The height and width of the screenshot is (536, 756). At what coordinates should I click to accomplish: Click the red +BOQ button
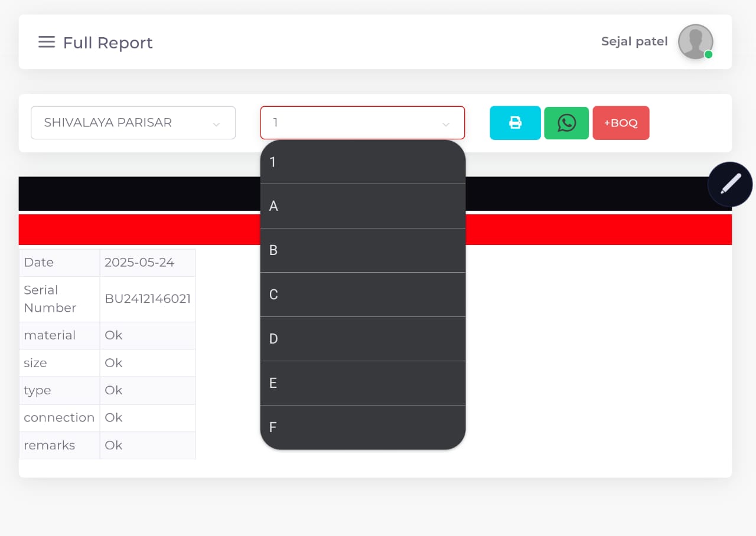(621, 123)
